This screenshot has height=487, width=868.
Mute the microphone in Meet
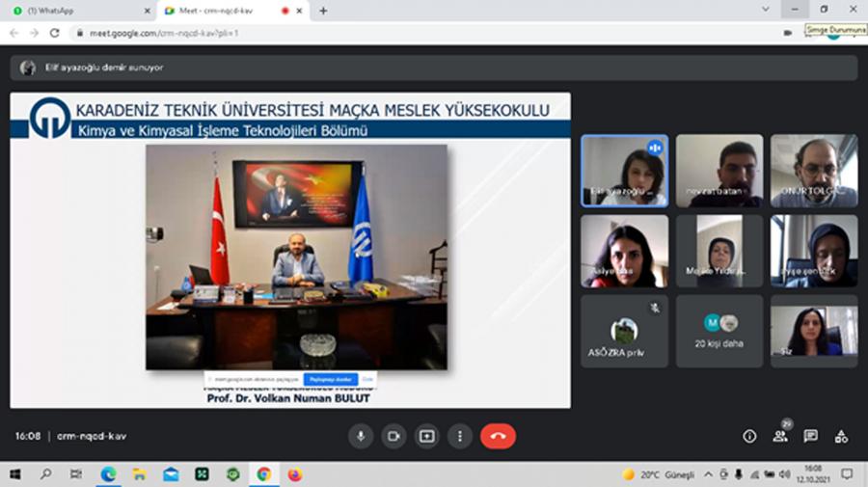[361, 436]
